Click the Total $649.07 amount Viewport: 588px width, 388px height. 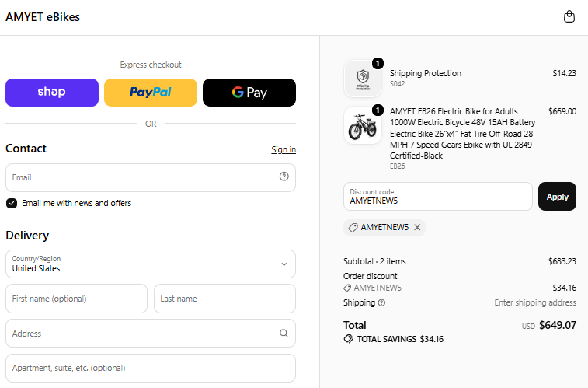pos(558,325)
